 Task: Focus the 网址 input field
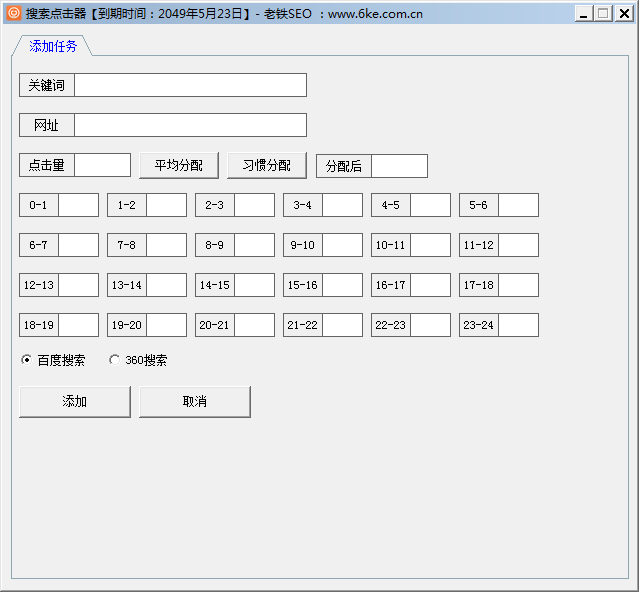(190, 125)
